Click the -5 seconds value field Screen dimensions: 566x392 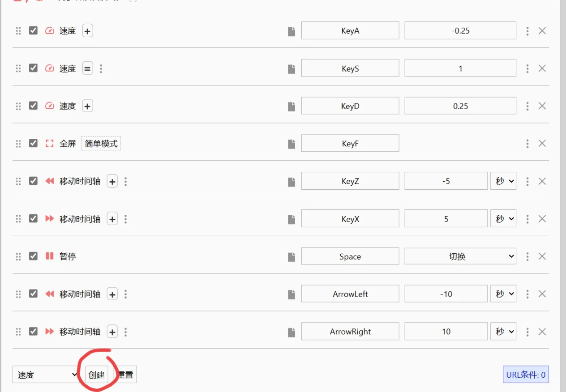446,181
